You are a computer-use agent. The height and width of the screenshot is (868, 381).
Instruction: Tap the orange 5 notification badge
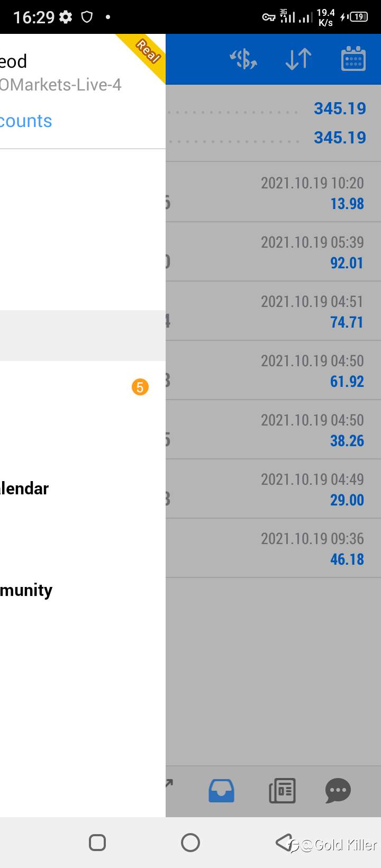tap(140, 387)
